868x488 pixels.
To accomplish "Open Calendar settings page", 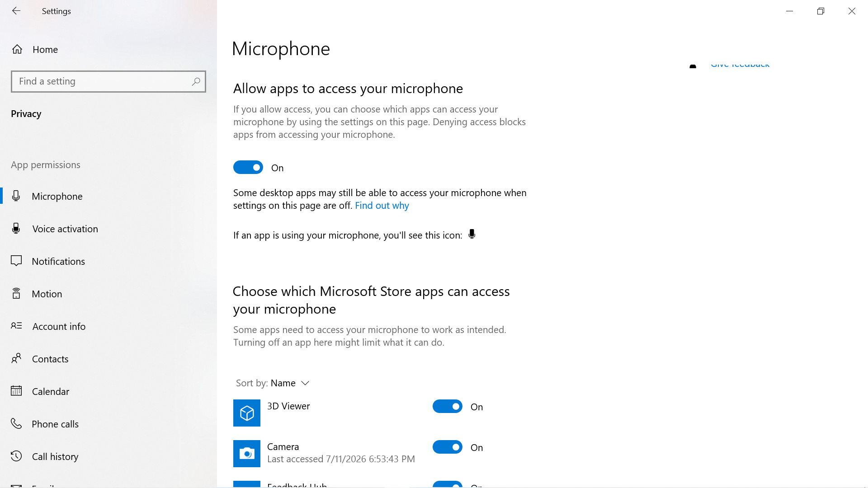I will click(x=108, y=391).
